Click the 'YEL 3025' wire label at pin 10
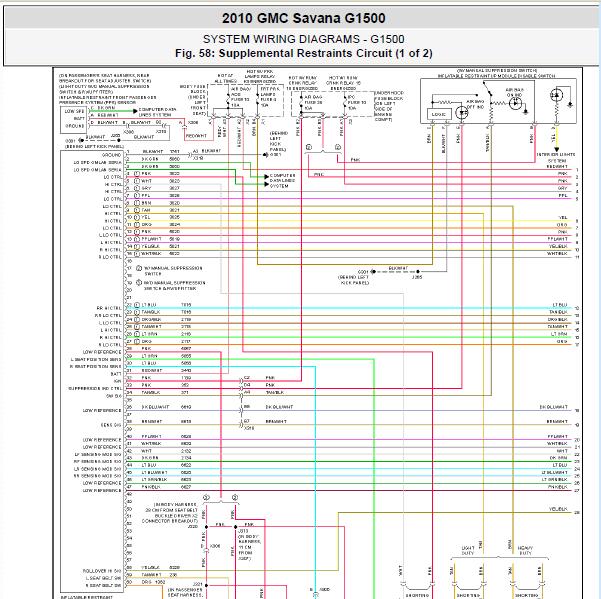Screen dimensions: 601x599 coord(161,217)
